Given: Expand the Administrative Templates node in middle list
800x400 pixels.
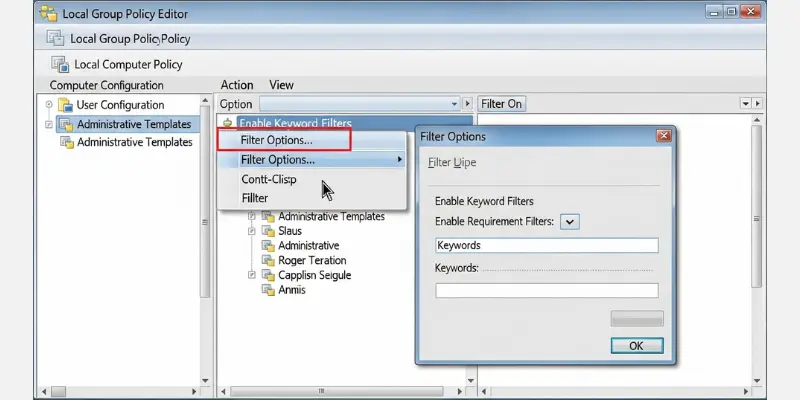Looking at the screenshot, I should (x=252, y=216).
